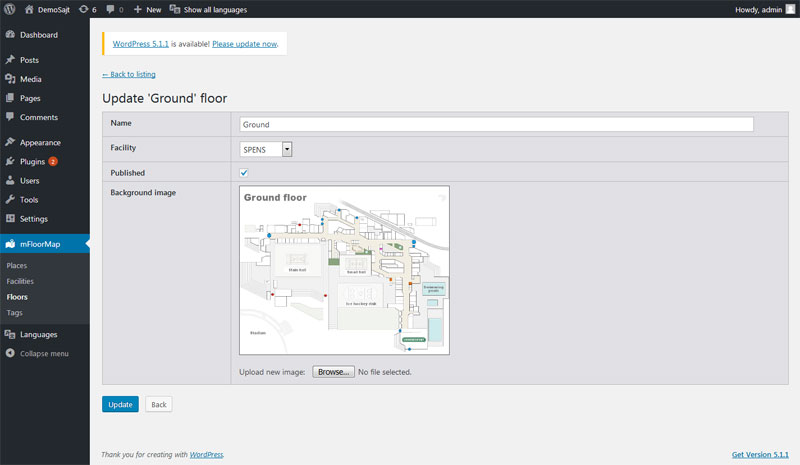This screenshot has height=465, width=800.
Task: Open the Appearance menu
Action: [x=40, y=142]
